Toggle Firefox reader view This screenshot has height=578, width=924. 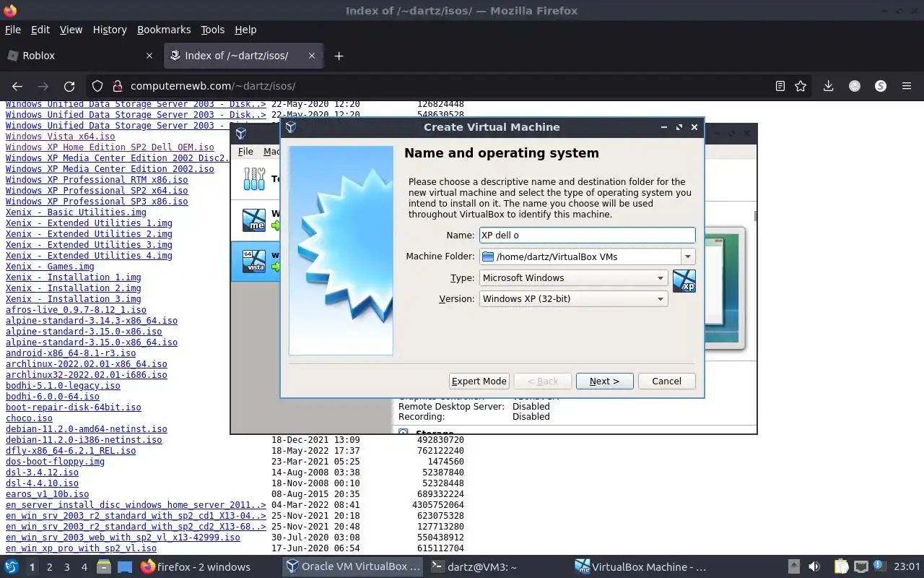pos(780,86)
